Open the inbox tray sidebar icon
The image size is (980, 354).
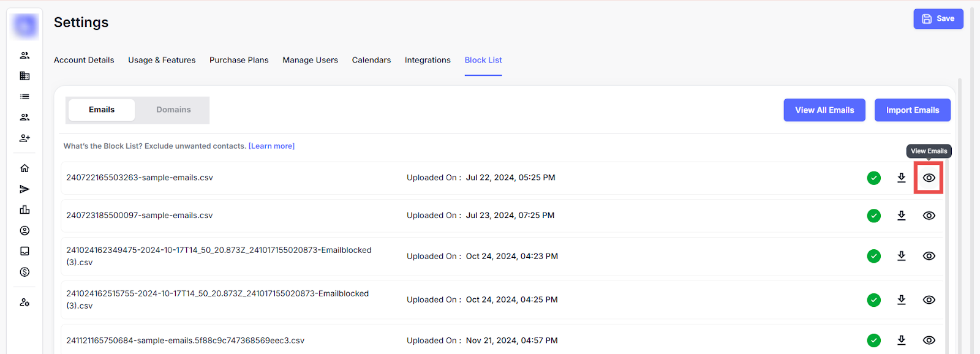click(24, 251)
